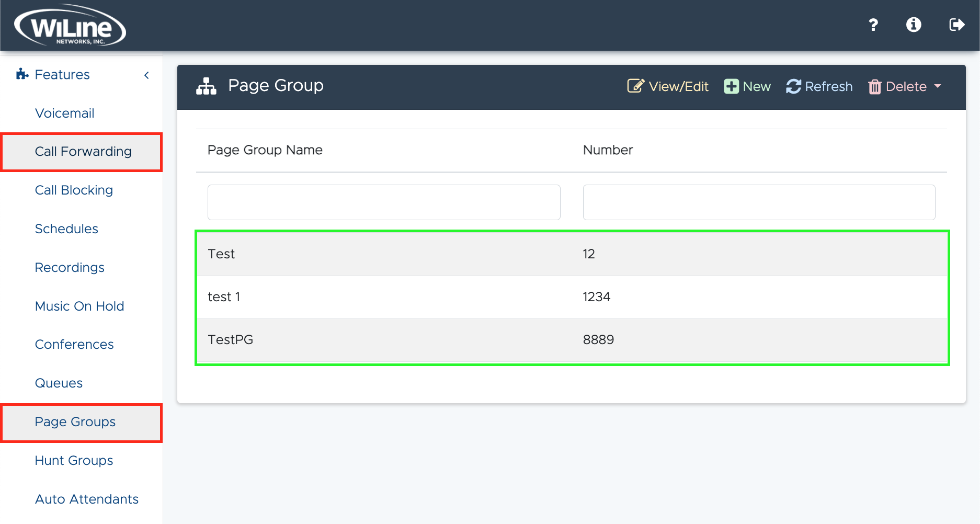Click the Features puzzle piece icon

point(22,74)
